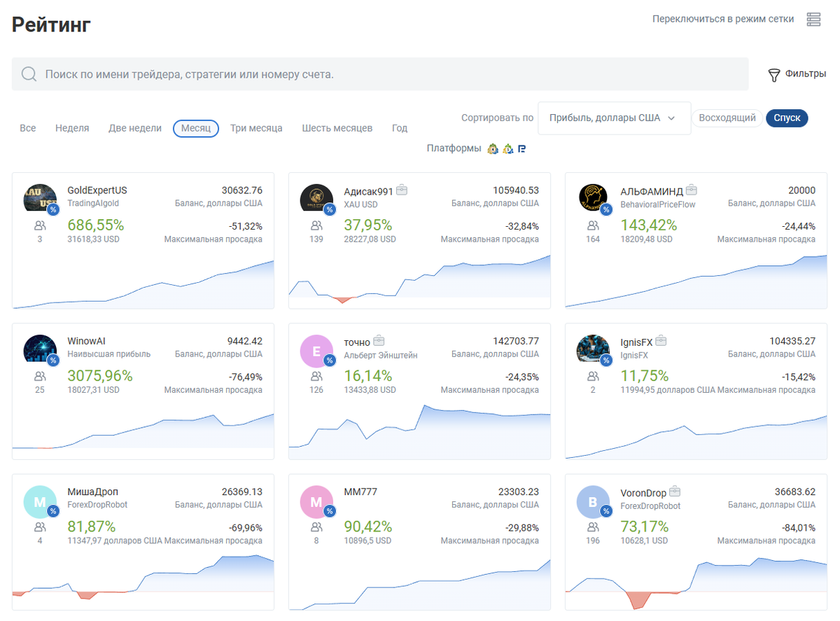Click the BehavioralPriceFlow strategy name

coord(658,204)
